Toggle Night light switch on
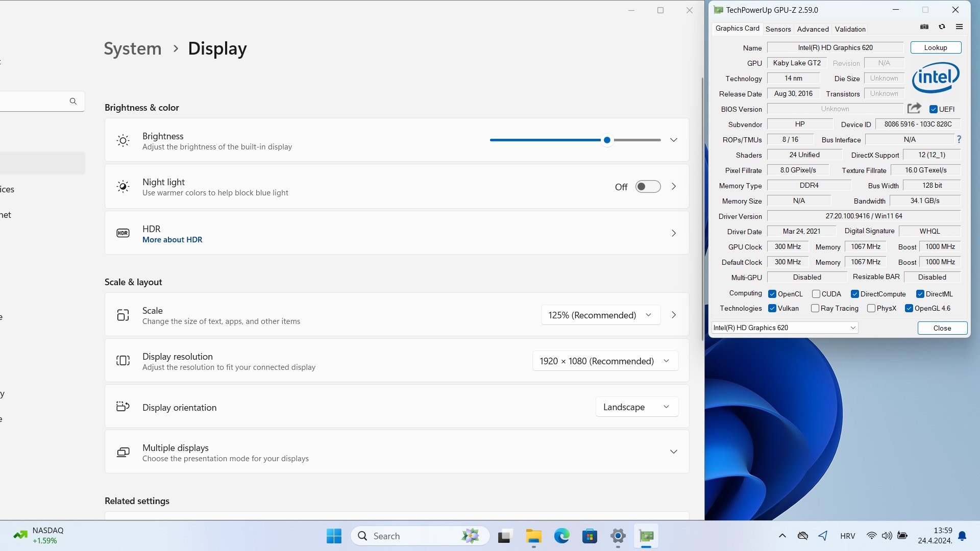The height and width of the screenshot is (551, 980). point(648,187)
